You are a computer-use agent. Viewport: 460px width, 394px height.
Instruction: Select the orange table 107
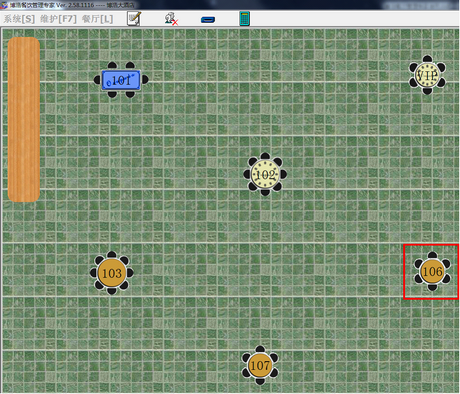pyautogui.click(x=260, y=365)
